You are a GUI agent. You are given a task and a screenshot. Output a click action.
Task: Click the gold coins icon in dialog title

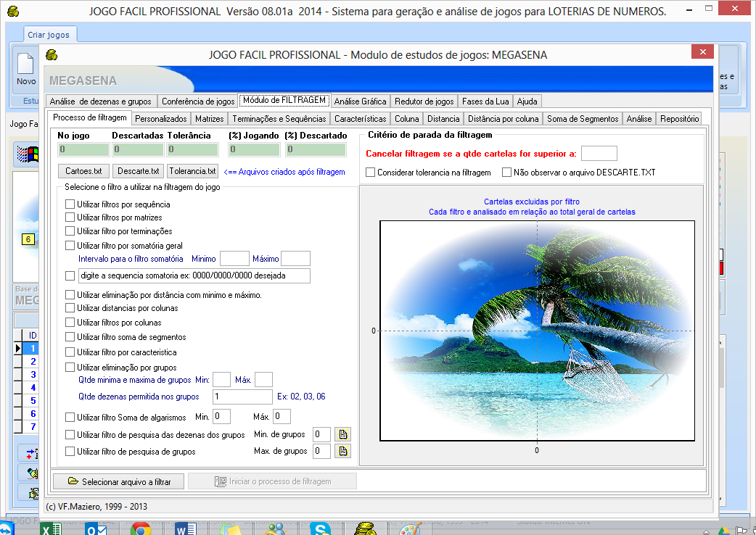pos(52,54)
